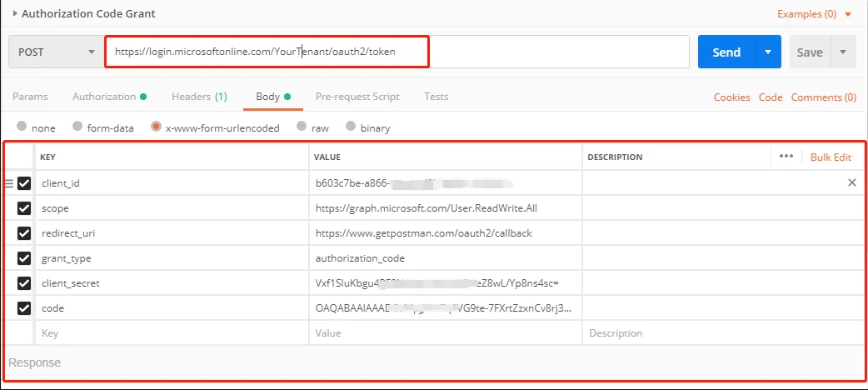Screen dimensions: 868x390
Task: Uncheck the redirect_uri row checkbox
Action: (x=24, y=233)
